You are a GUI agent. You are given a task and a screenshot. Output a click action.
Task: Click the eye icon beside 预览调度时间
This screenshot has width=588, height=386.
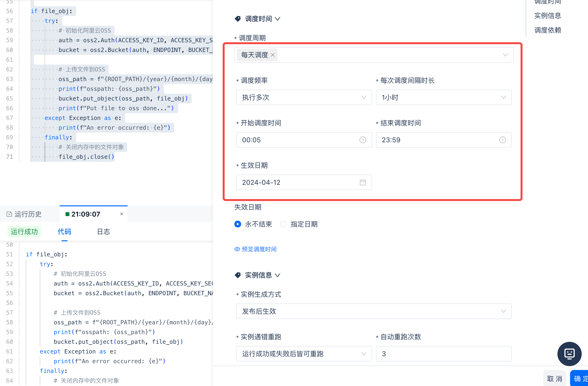click(x=237, y=249)
